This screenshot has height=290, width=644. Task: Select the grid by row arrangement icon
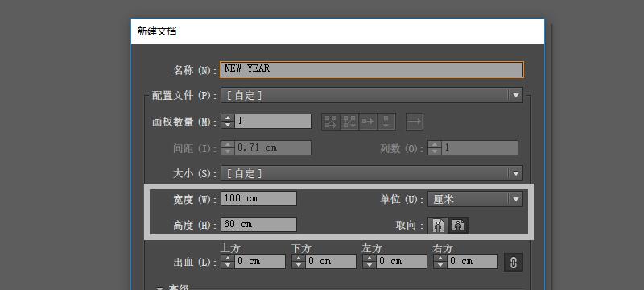point(331,122)
